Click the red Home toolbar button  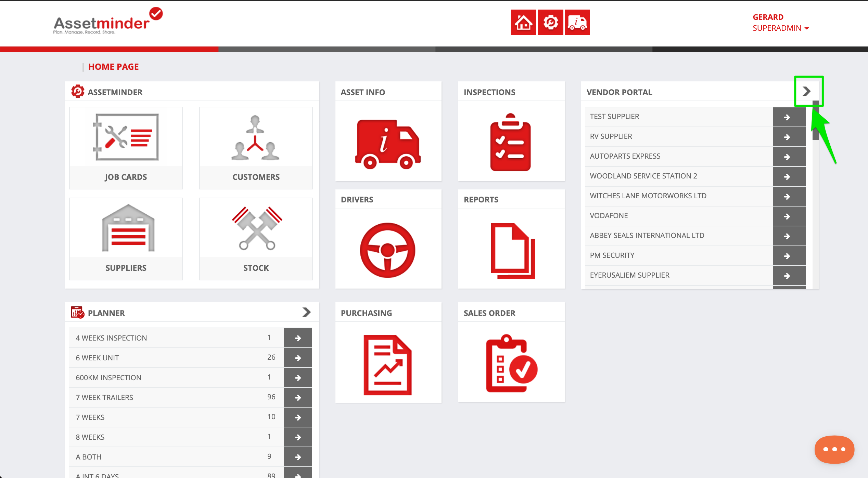[x=523, y=23]
